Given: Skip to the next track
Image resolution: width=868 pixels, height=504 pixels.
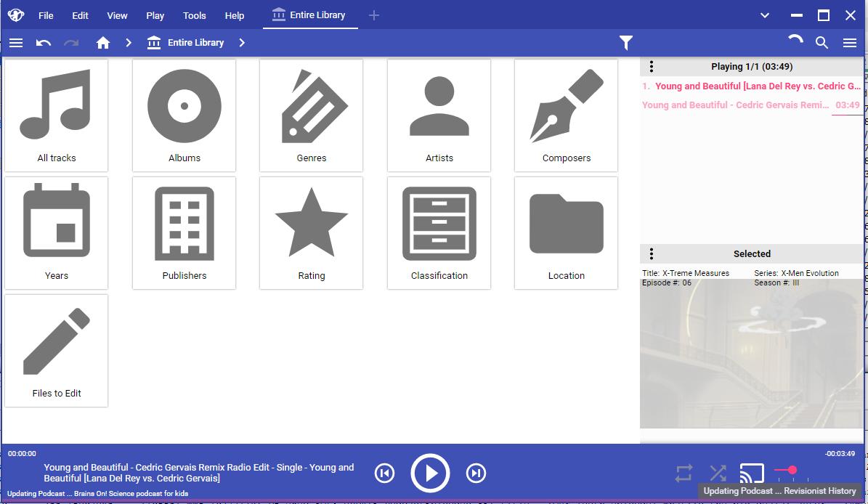Looking at the screenshot, I should point(476,473).
